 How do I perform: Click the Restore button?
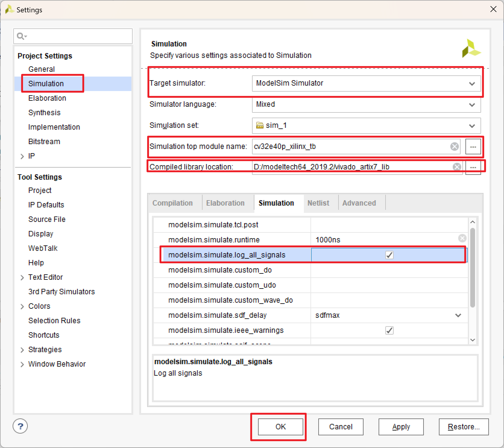(463, 427)
